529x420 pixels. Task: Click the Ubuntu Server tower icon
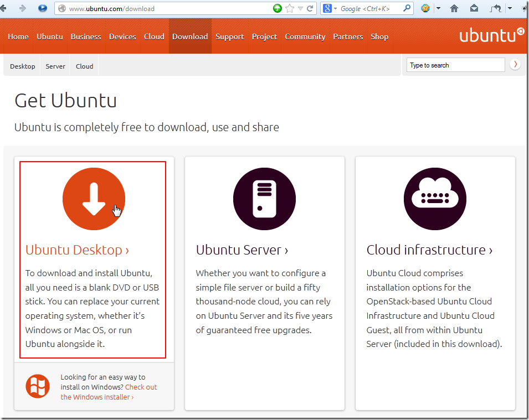[265, 199]
